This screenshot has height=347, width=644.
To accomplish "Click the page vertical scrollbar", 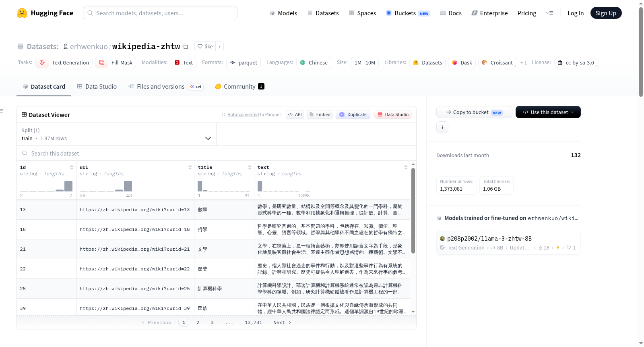I will [641, 52].
